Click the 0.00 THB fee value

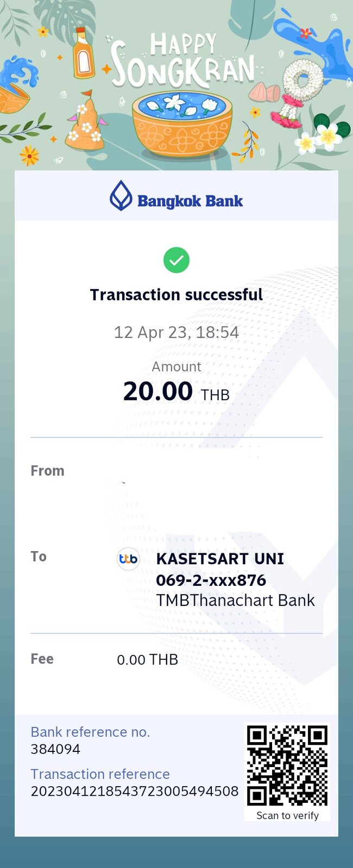147,660
